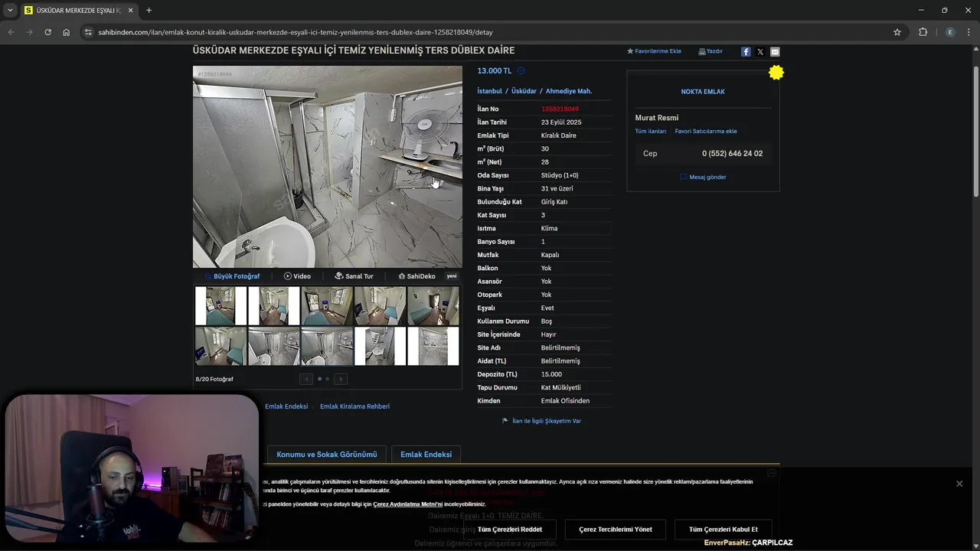
Task: Open the browser extensions icon
Action: (923, 32)
